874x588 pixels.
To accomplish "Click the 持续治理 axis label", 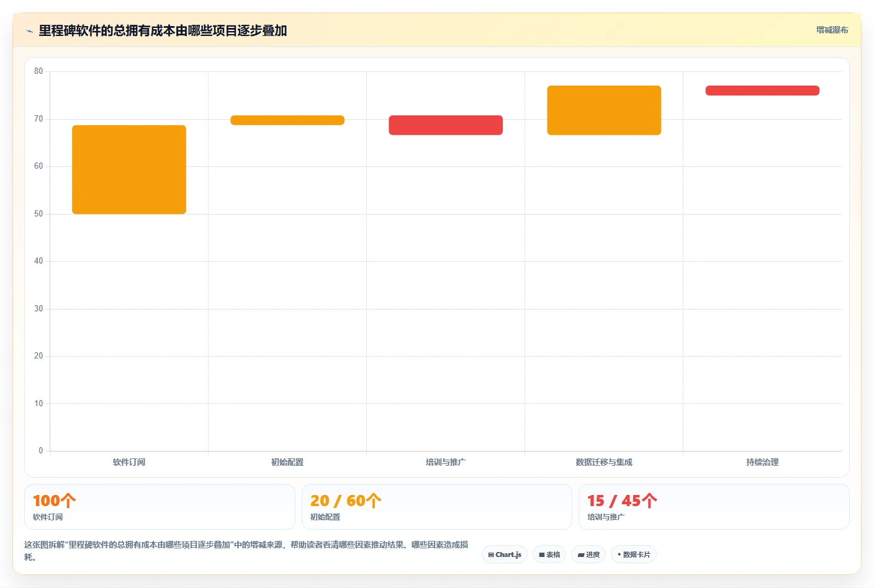I will pos(762,462).
